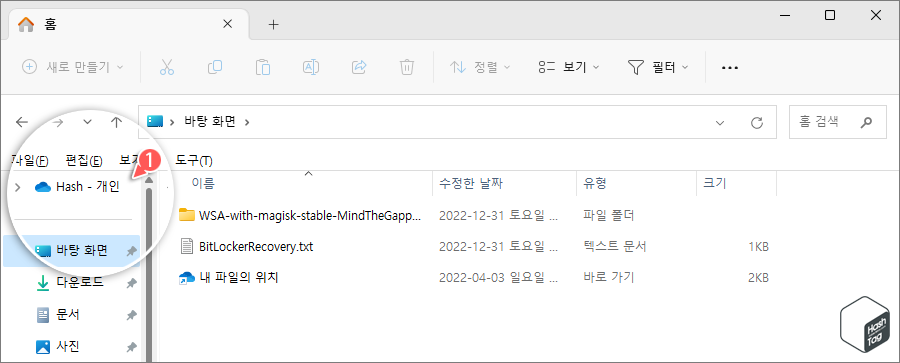
Task: Open the three-dots more options menu
Action: [730, 68]
